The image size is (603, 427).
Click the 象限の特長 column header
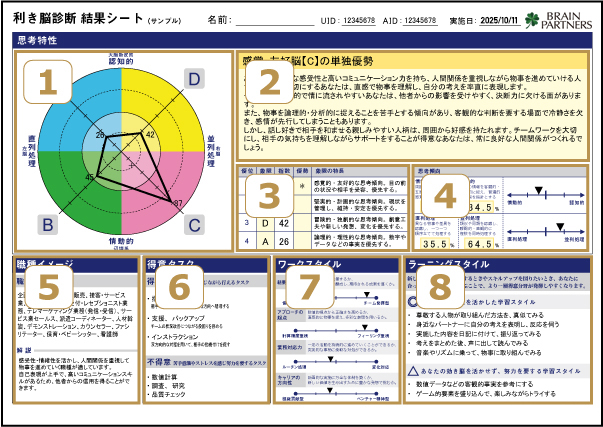tap(329, 171)
